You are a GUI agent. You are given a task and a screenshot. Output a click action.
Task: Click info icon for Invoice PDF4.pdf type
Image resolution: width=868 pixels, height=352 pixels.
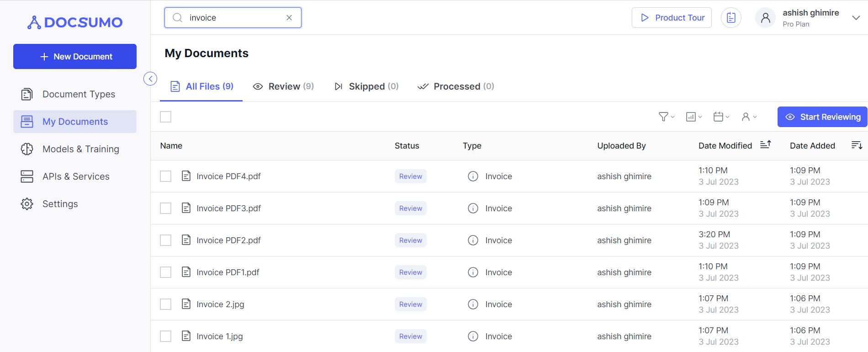pyautogui.click(x=473, y=176)
